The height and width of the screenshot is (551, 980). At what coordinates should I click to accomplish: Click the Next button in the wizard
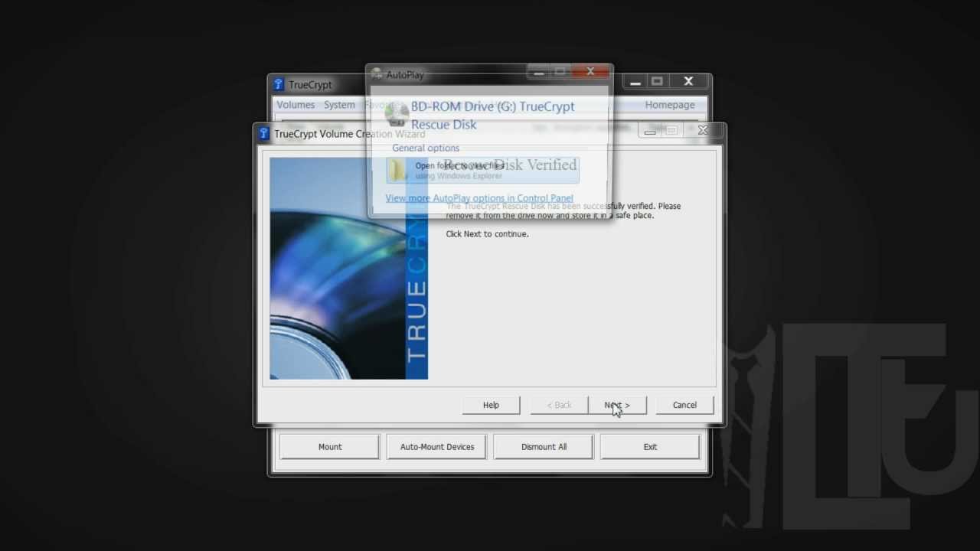[617, 405]
